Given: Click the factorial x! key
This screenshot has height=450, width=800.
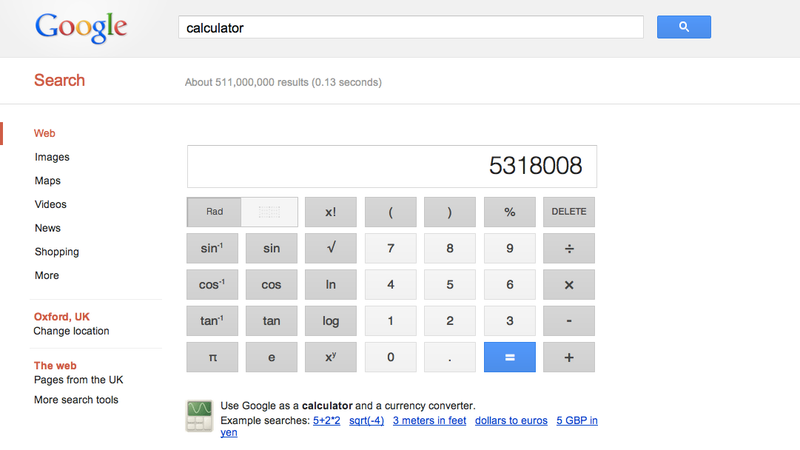Looking at the screenshot, I should pyautogui.click(x=331, y=212).
